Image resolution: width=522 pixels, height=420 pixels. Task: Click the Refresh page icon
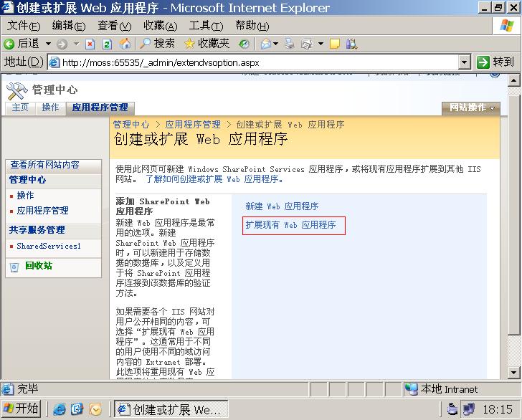(x=108, y=44)
